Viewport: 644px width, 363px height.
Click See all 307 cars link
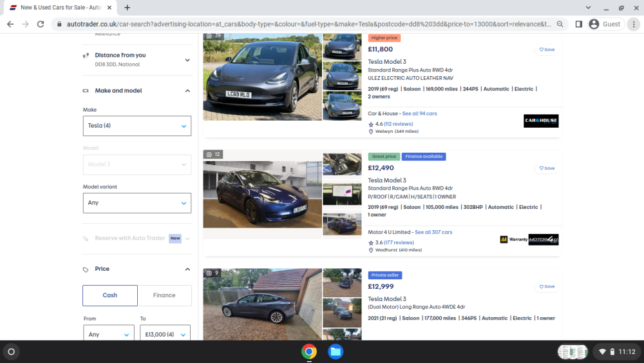[x=433, y=232]
